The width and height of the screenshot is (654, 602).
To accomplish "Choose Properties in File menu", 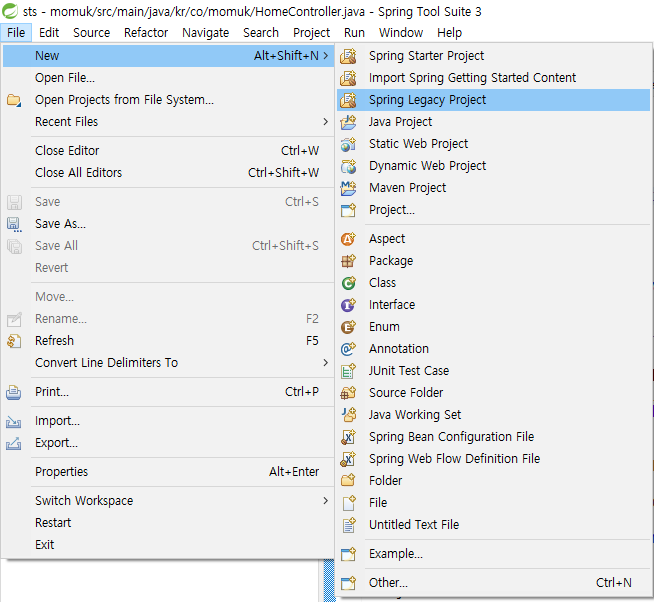I will (x=169, y=472).
